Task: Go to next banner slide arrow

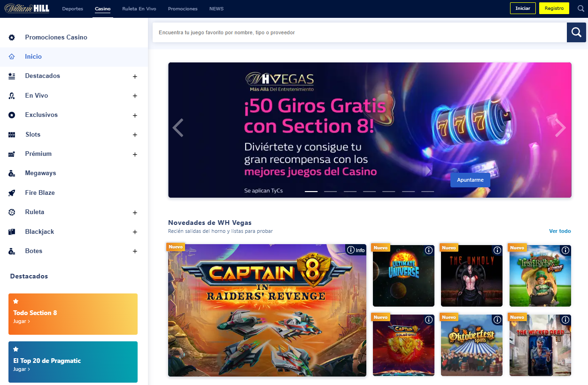Action: point(560,128)
